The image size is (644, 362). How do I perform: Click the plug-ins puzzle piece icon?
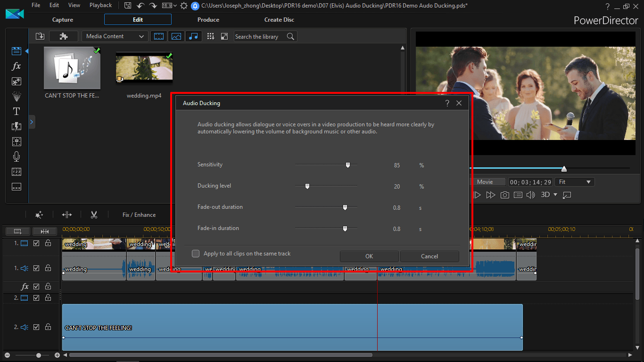tap(64, 36)
